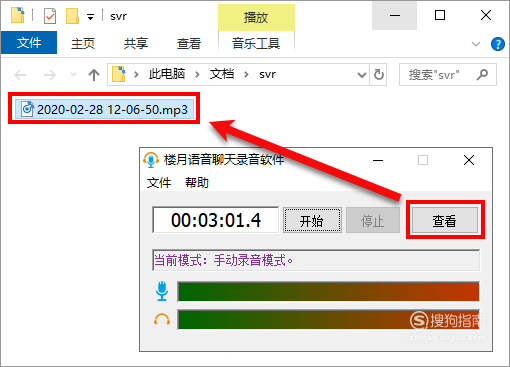The width and height of the screenshot is (510, 367).
Task: Click the Explorer title bar folder icon
Action: (18, 15)
